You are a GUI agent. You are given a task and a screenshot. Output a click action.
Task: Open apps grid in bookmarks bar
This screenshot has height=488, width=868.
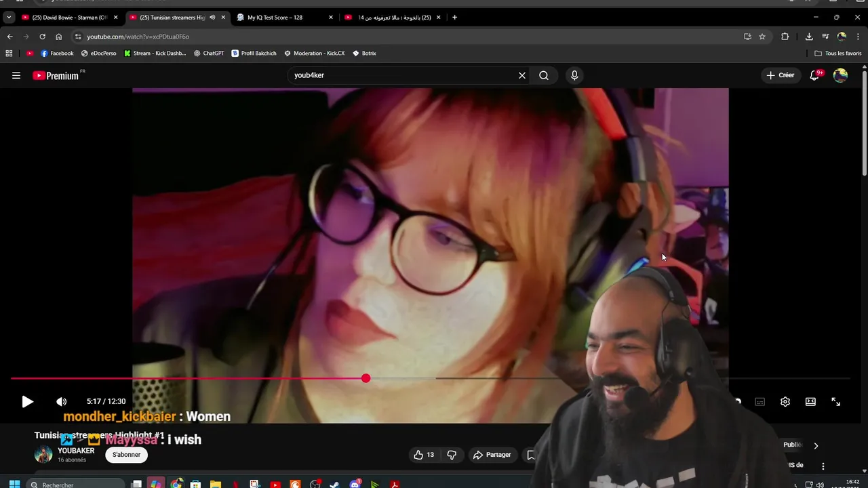[9, 53]
